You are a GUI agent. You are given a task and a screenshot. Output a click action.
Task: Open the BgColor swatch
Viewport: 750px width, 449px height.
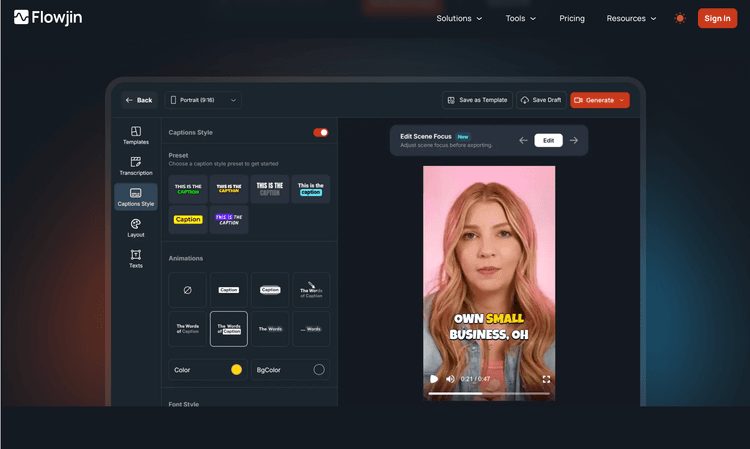319,370
